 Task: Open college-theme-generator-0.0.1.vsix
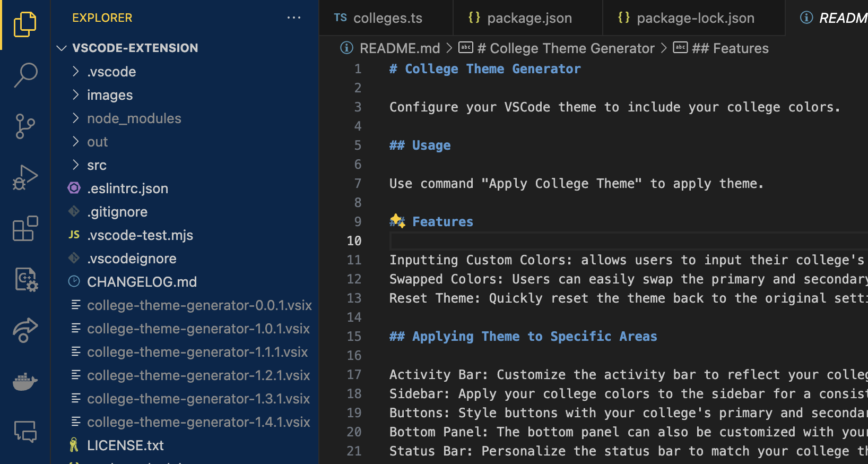pyautogui.click(x=199, y=305)
